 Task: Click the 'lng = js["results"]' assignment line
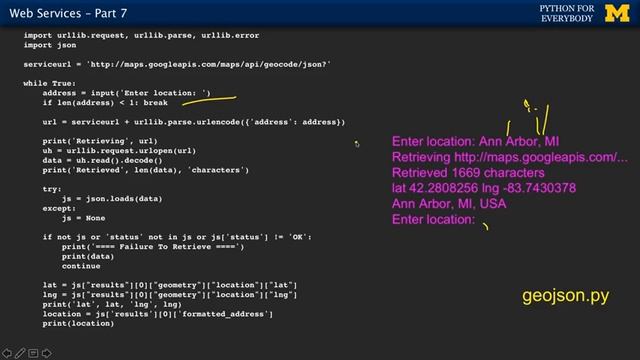point(170,295)
